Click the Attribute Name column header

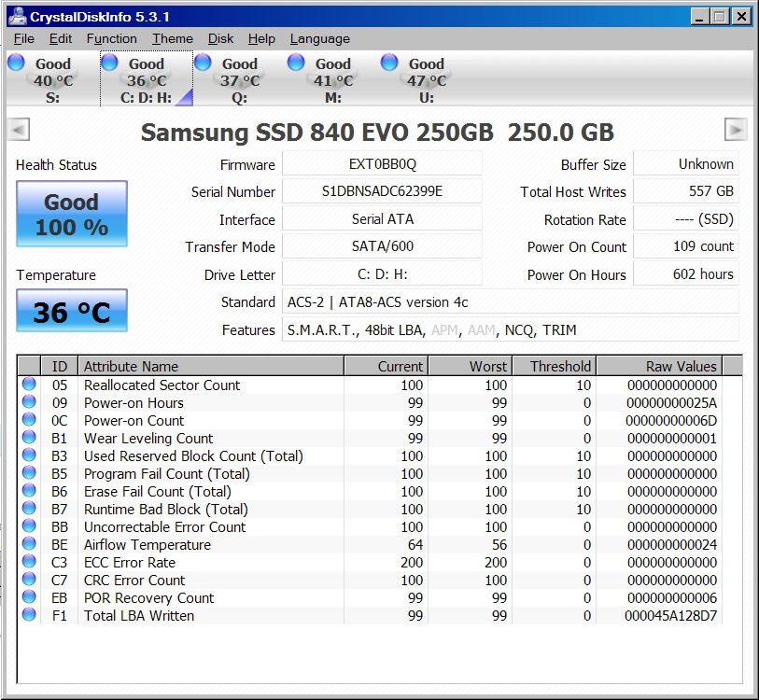211,366
